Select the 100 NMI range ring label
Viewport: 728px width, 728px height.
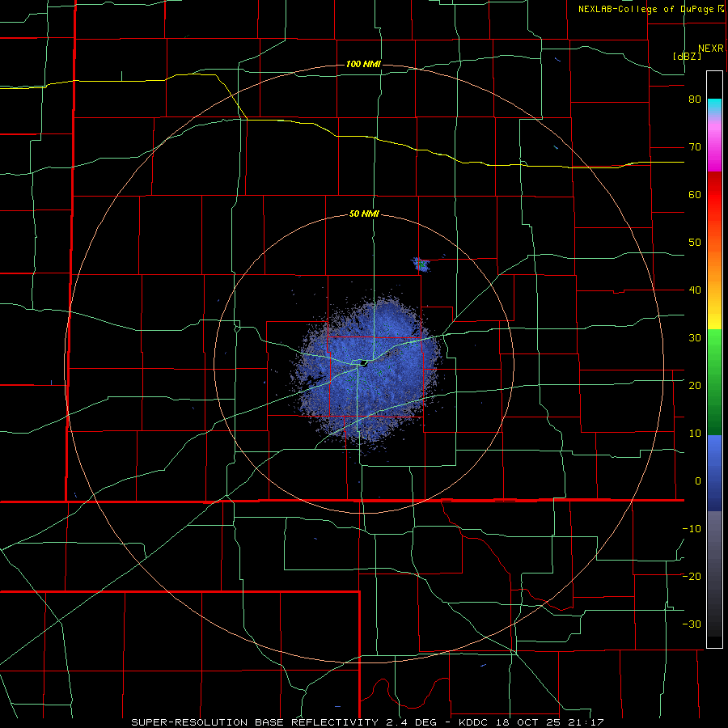coord(363,64)
